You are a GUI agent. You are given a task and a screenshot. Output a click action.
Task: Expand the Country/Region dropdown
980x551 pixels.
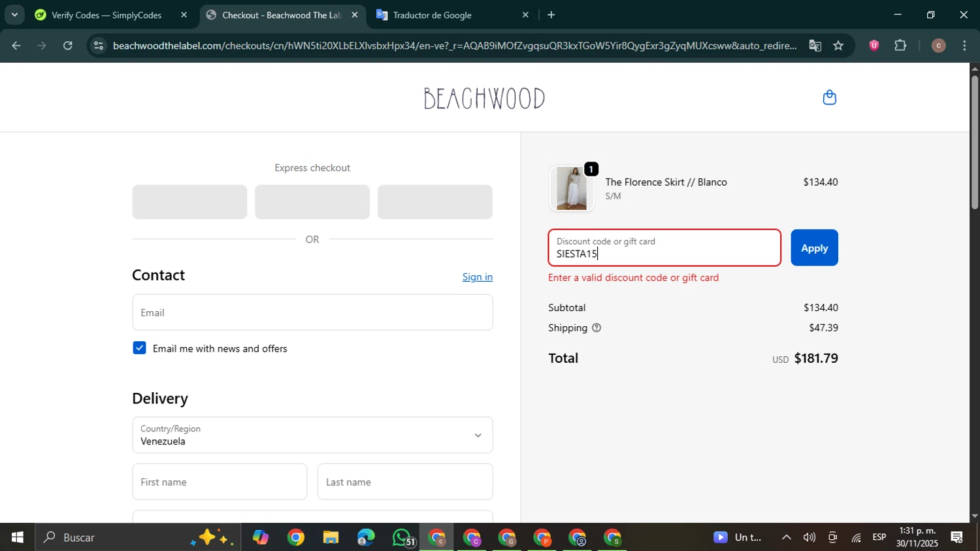tap(312, 435)
